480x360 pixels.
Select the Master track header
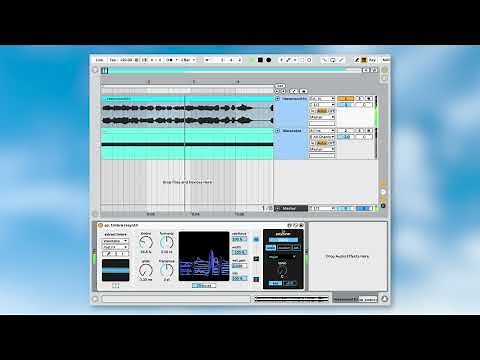[291, 208]
